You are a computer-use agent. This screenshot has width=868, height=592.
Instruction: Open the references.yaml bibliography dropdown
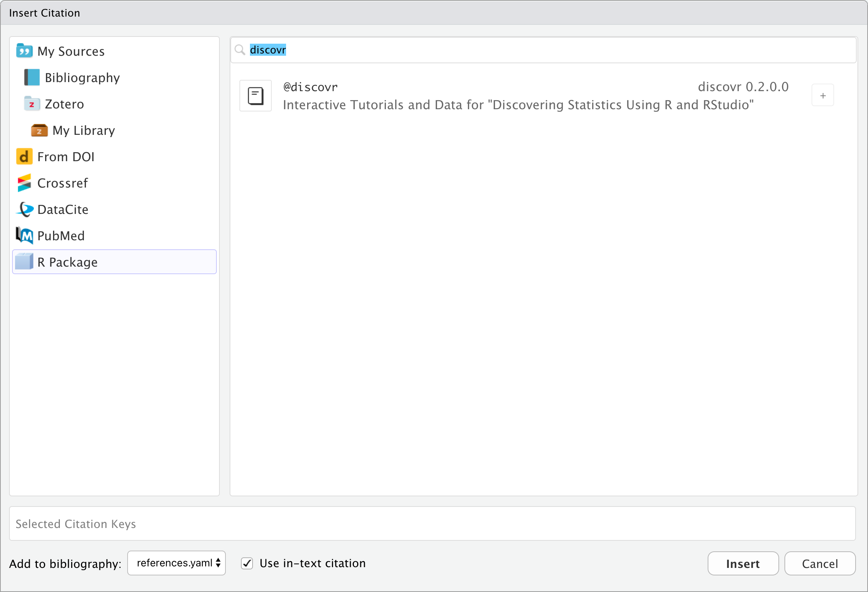(x=177, y=563)
